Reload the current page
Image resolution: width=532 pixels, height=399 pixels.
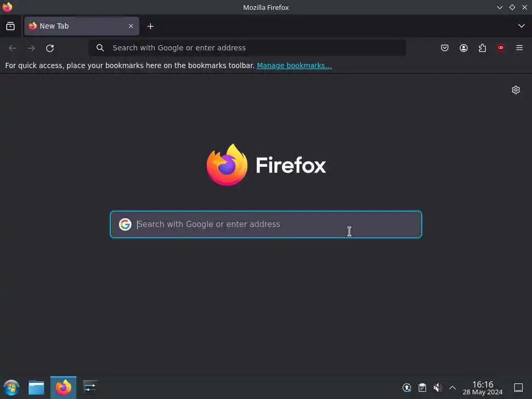50,48
